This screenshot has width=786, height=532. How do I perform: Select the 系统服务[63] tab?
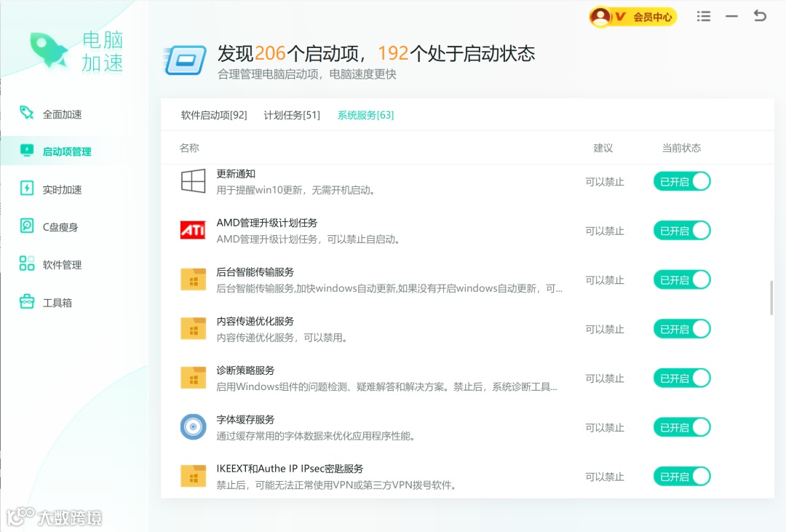pyautogui.click(x=365, y=115)
